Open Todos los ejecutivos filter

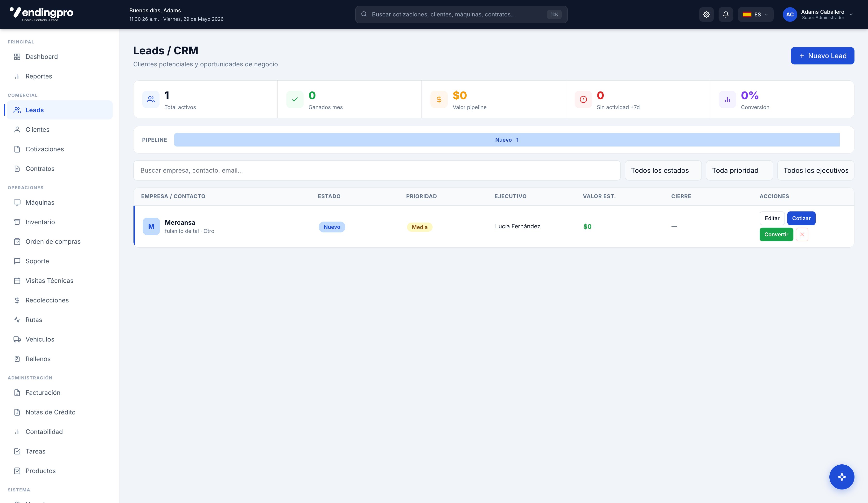[x=816, y=171]
